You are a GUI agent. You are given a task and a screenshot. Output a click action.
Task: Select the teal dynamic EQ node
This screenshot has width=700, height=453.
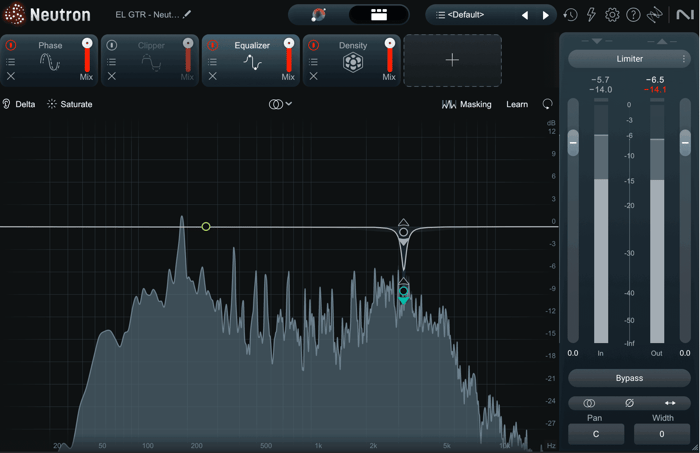[x=403, y=291]
